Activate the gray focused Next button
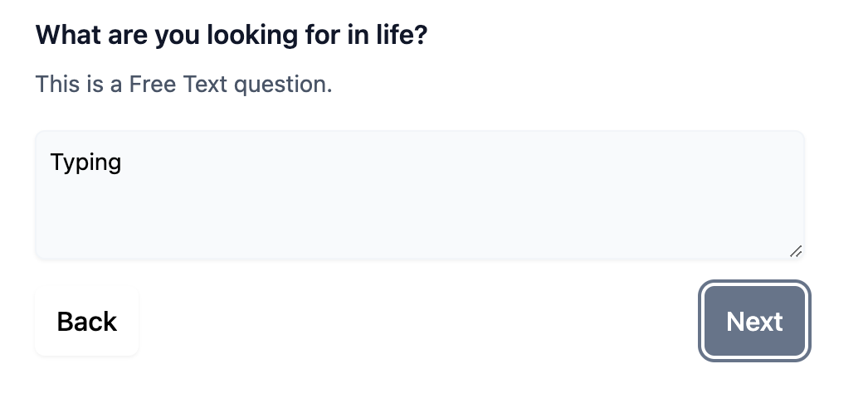The width and height of the screenshot is (868, 393). [x=754, y=321]
